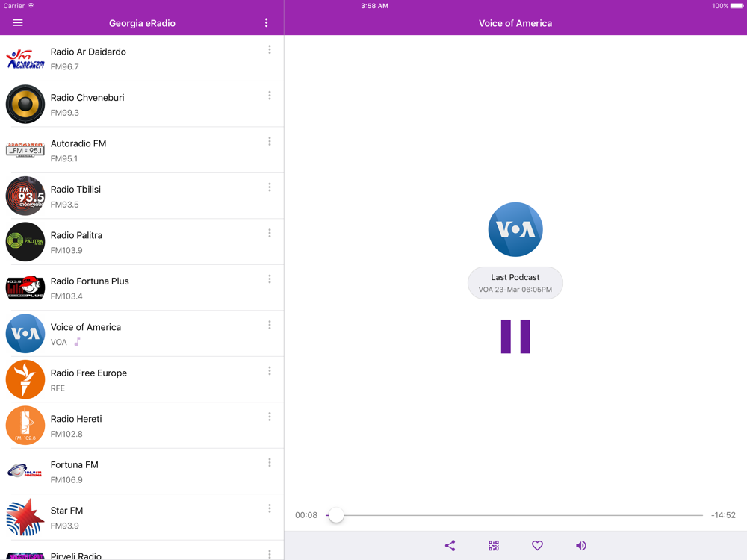Open options for Radio Free Europe
The width and height of the screenshot is (747, 560).
pos(270,371)
